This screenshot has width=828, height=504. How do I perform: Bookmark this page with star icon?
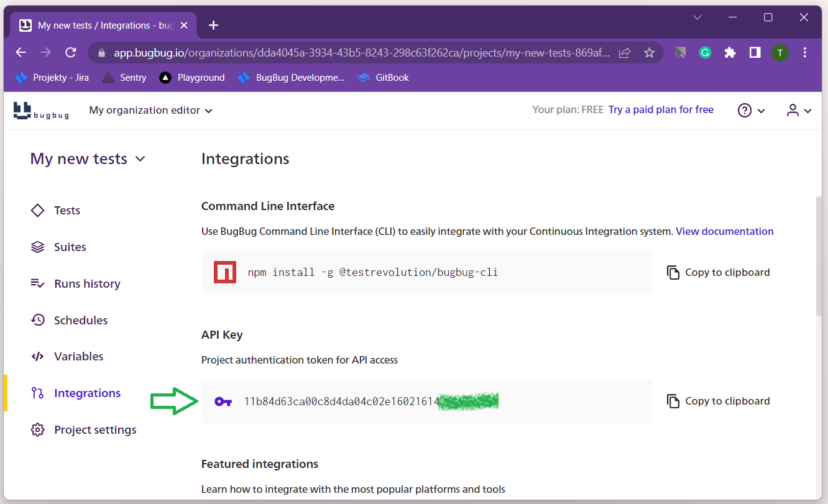(x=650, y=53)
